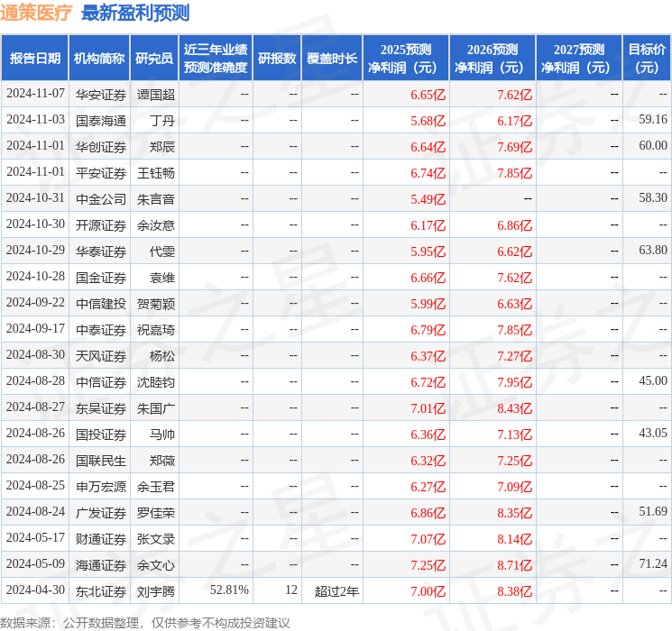Click report count 12 for 东北证券
Screen dimensions: 672x631
(x=291, y=590)
